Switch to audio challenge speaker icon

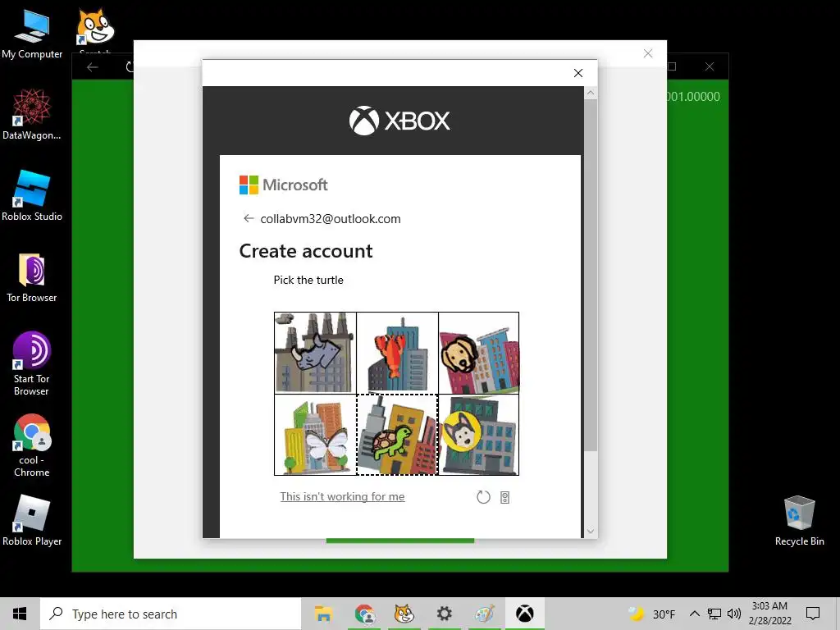point(504,498)
